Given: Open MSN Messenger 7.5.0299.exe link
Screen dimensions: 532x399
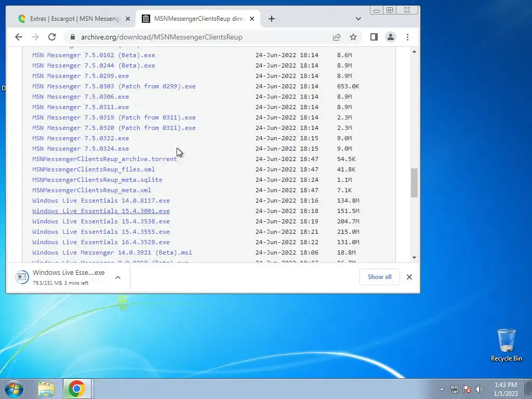Looking at the screenshot, I should tap(81, 76).
